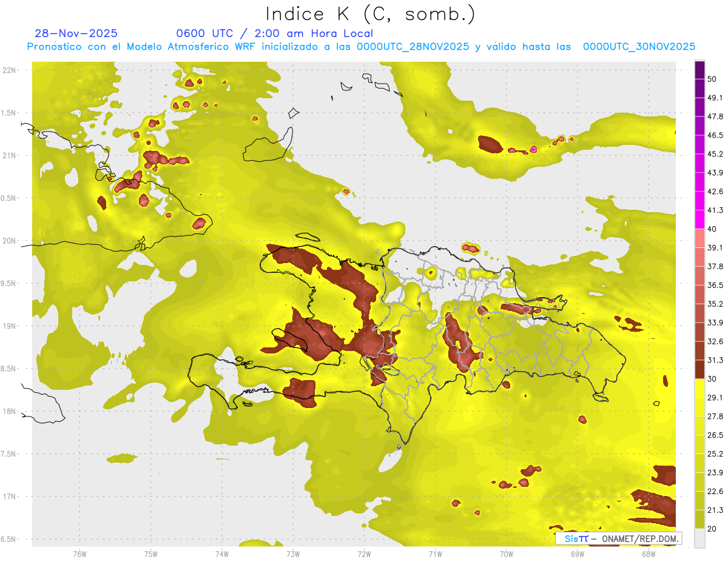Click the colorbar label '50'

click(x=712, y=79)
